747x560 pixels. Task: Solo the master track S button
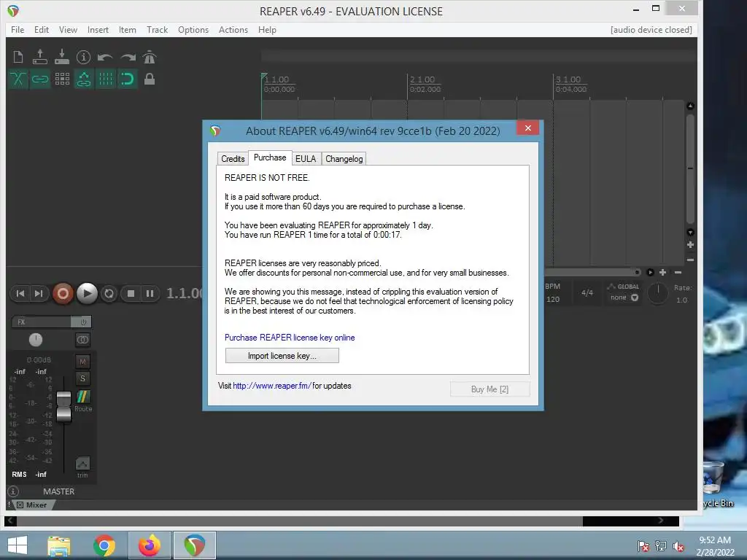pos(82,378)
